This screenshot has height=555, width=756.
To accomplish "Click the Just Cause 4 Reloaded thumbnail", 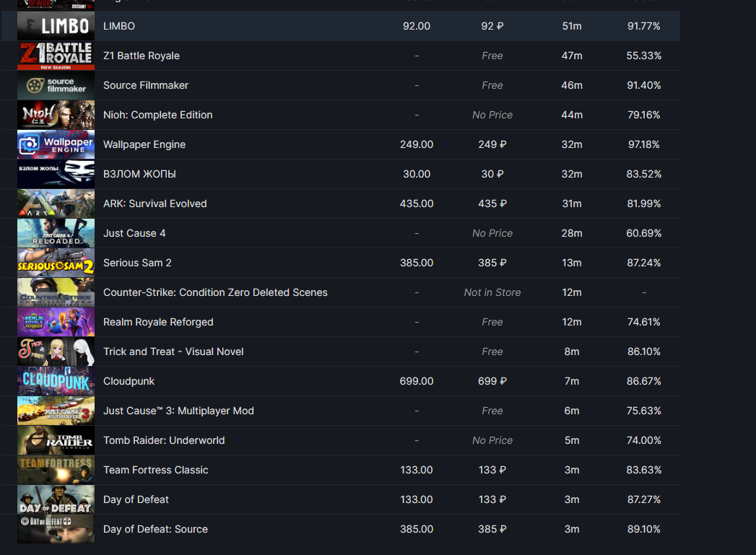I will 56,233.
